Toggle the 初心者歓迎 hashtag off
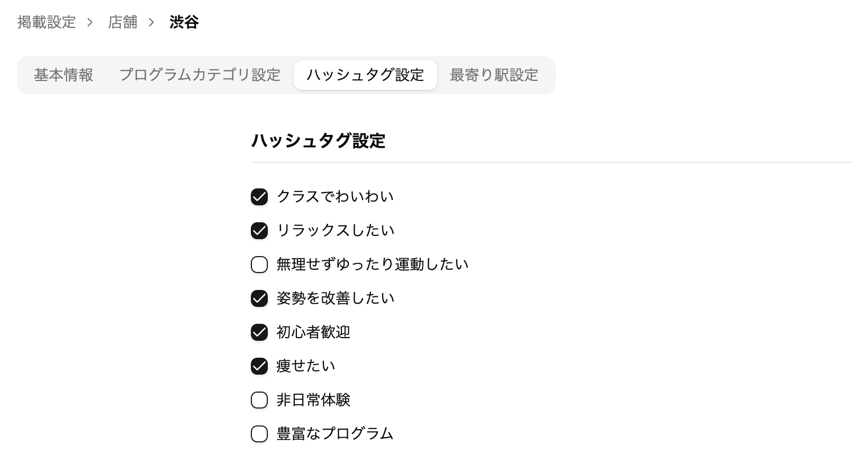Screen dimensions: 868x454 point(259,332)
